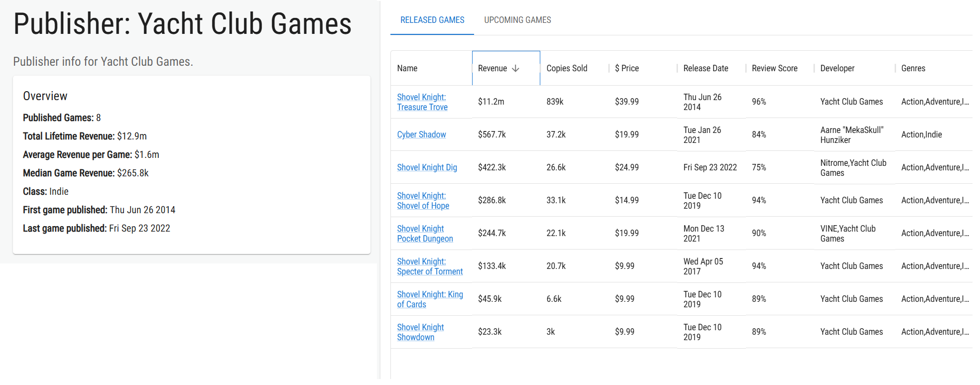Click the 20.7k copies sold cell
This screenshot has height=385, width=980.
coord(575,266)
